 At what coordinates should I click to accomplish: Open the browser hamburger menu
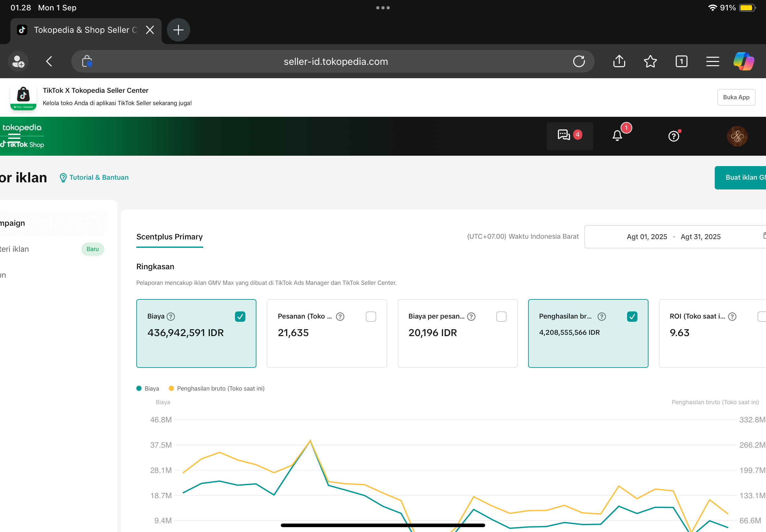tap(712, 61)
